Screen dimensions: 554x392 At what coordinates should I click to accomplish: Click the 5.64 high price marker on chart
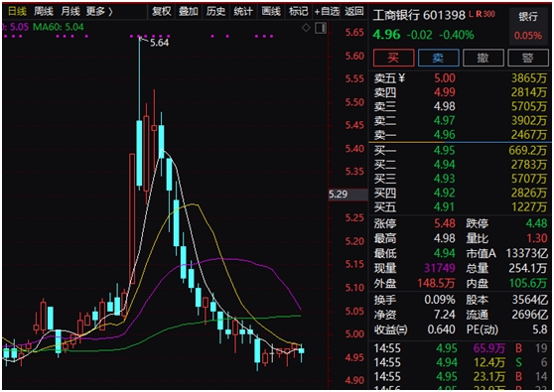pyautogui.click(x=159, y=43)
